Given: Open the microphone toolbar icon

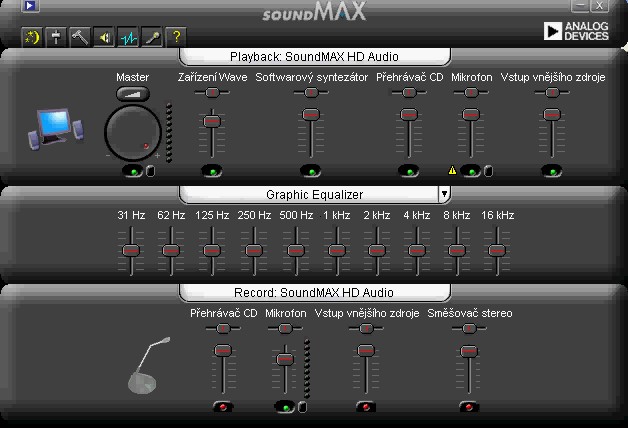Looking at the screenshot, I should (x=152, y=38).
